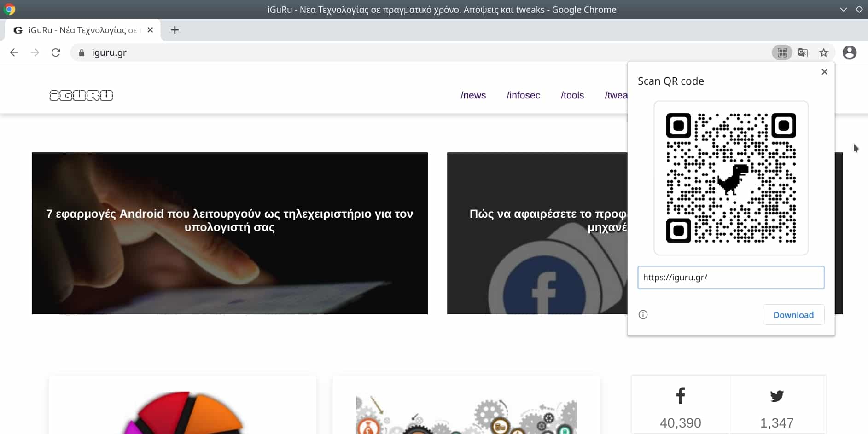Select the iGuRu tab
Viewport: 868px width, 434px height.
tap(83, 30)
